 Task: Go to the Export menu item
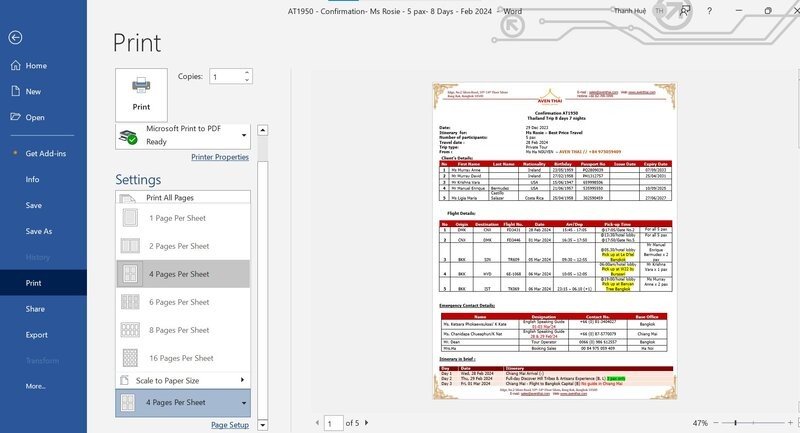tap(36, 335)
